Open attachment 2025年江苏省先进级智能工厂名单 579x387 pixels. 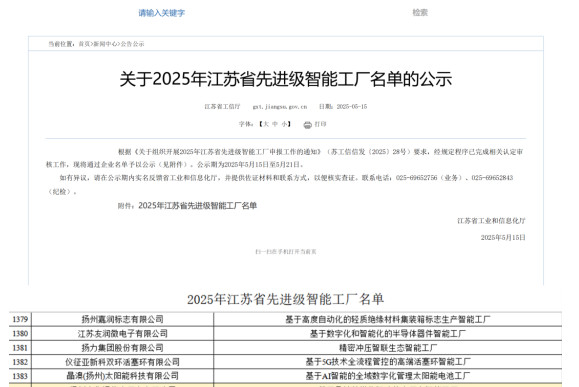(x=197, y=206)
